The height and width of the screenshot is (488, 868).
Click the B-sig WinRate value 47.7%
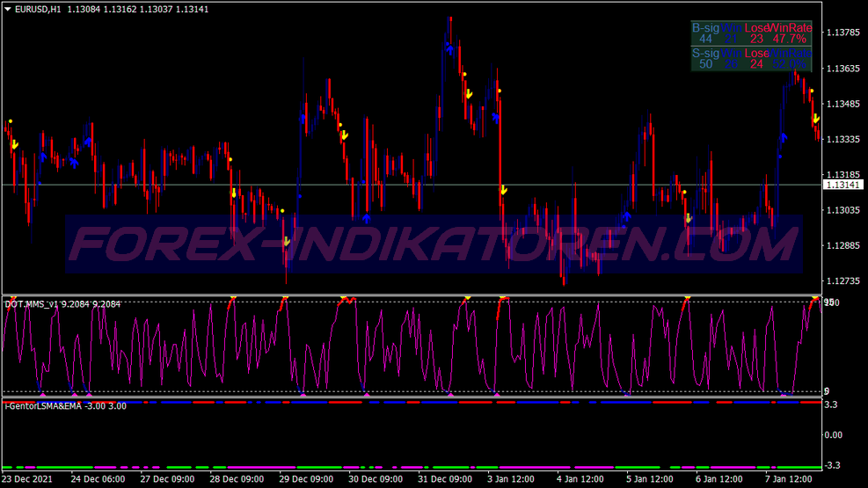(789, 39)
